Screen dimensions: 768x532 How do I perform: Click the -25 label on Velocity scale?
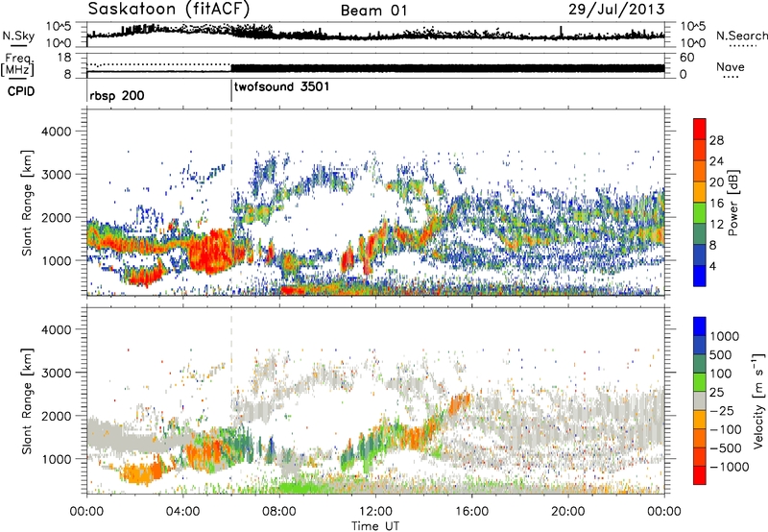pos(721,410)
